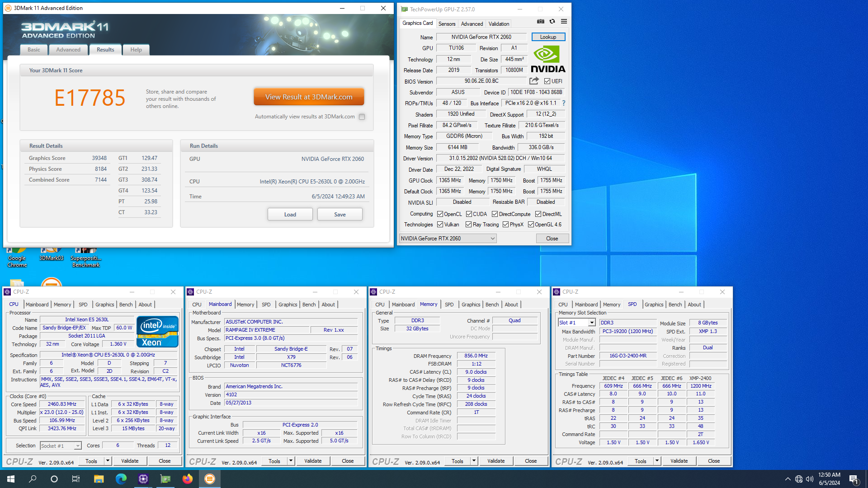The width and height of the screenshot is (868, 488).
Task: Click the GPU-Z refresh icon
Action: pos(552,21)
